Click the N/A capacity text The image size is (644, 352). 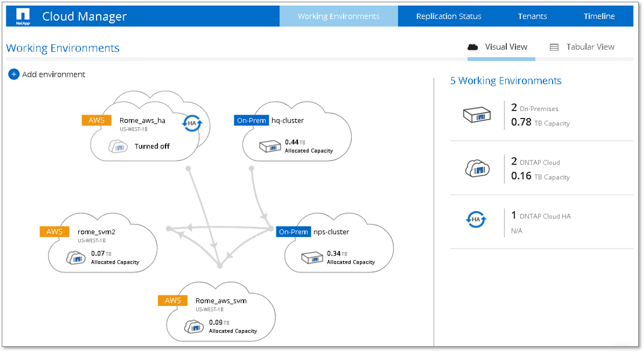(x=517, y=231)
